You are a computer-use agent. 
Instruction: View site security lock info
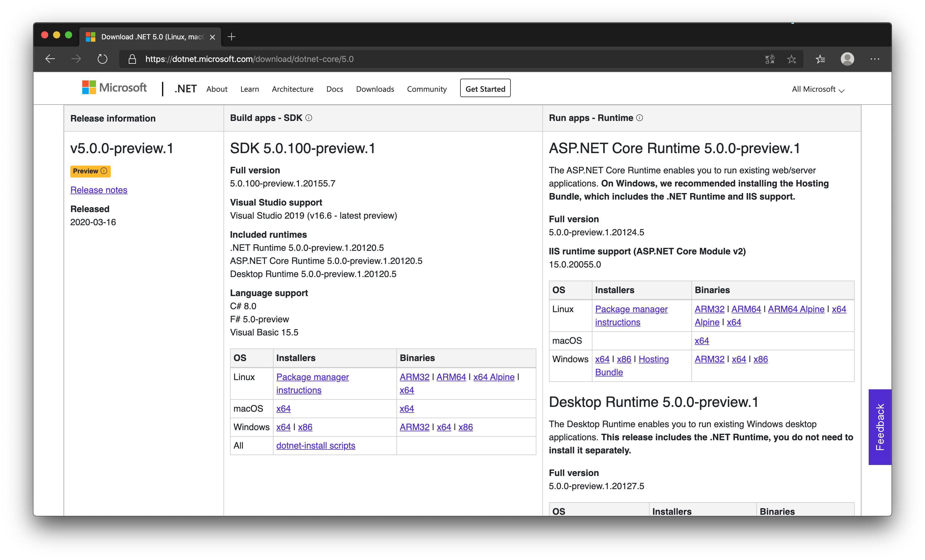[x=132, y=59]
